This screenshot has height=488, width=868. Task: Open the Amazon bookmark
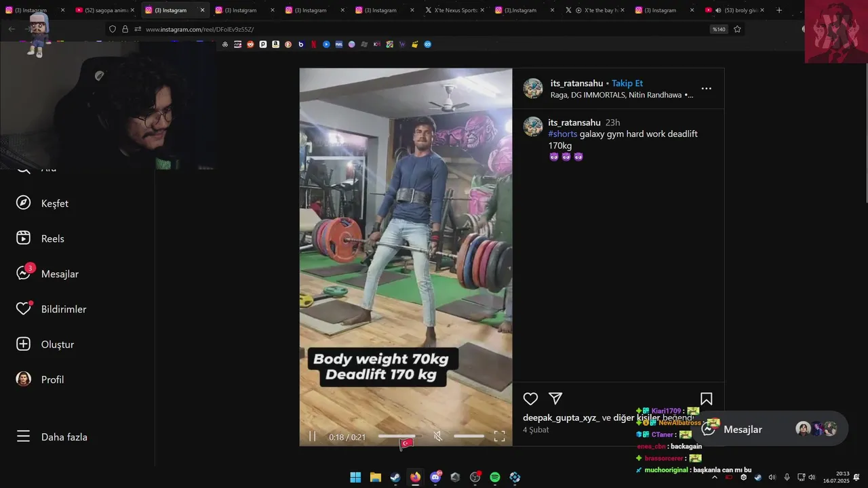tap(275, 44)
